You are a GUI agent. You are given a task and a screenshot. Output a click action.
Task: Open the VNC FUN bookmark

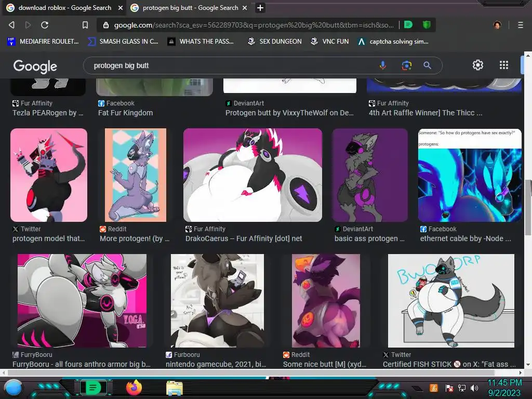(x=330, y=42)
